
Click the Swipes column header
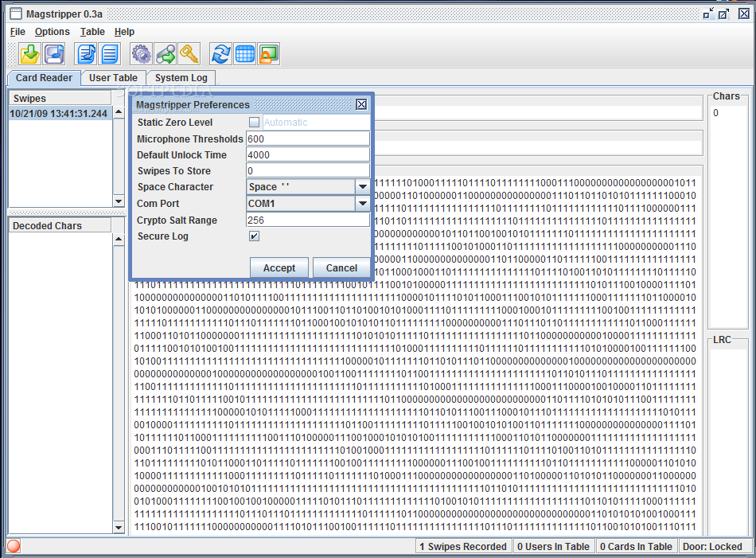[x=60, y=99]
